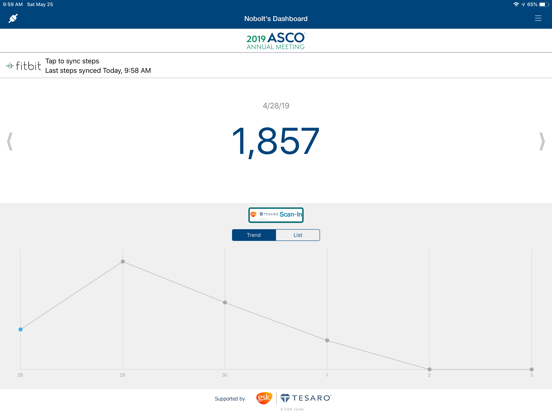Click the 1,857 step count
This screenshot has height=414, width=552.
pyautogui.click(x=276, y=142)
